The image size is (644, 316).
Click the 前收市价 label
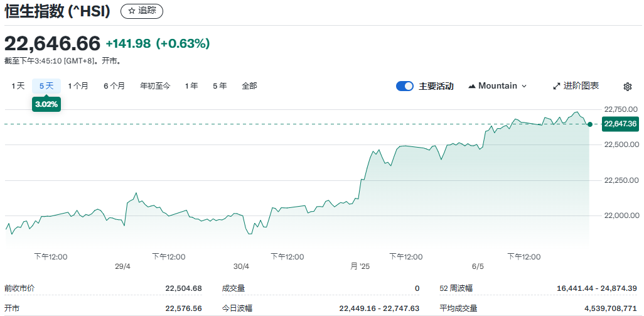(19, 288)
